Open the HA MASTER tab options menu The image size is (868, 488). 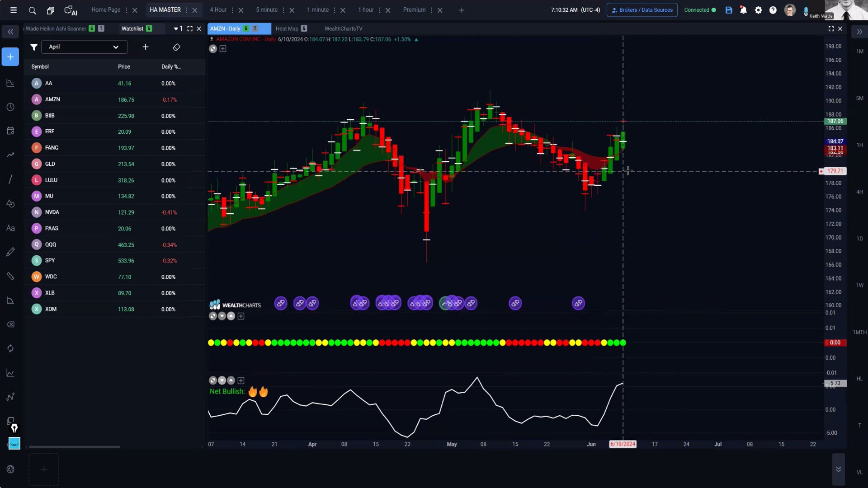(186, 10)
